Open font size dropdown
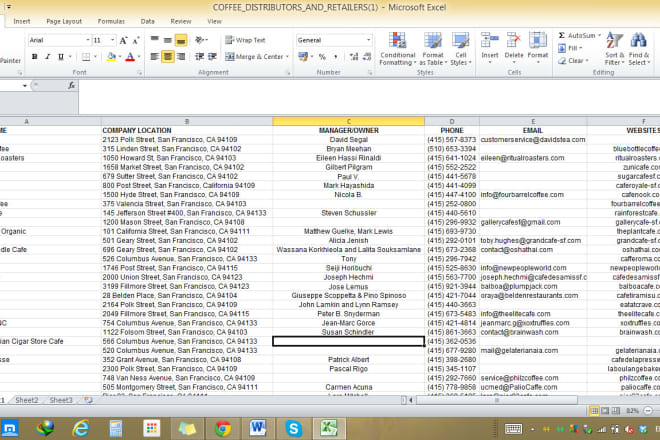Image resolution: width=660 pixels, height=440 pixels. point(112,40)
